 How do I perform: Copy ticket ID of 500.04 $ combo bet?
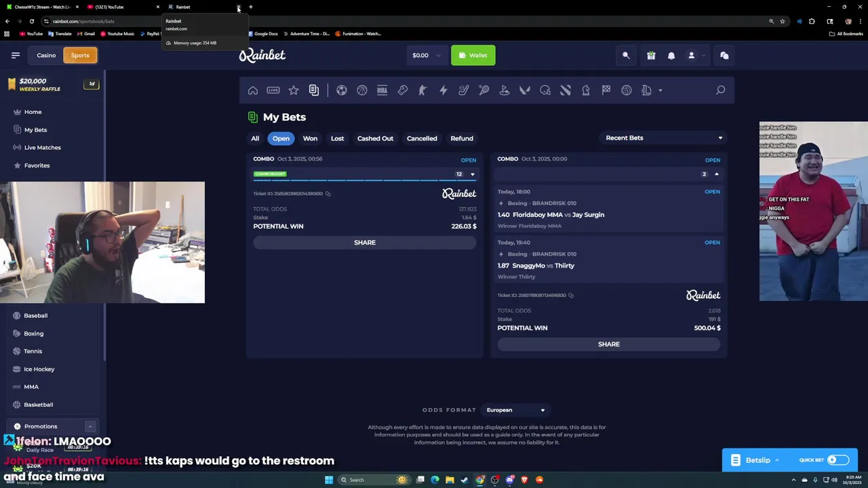pos(571,296)
